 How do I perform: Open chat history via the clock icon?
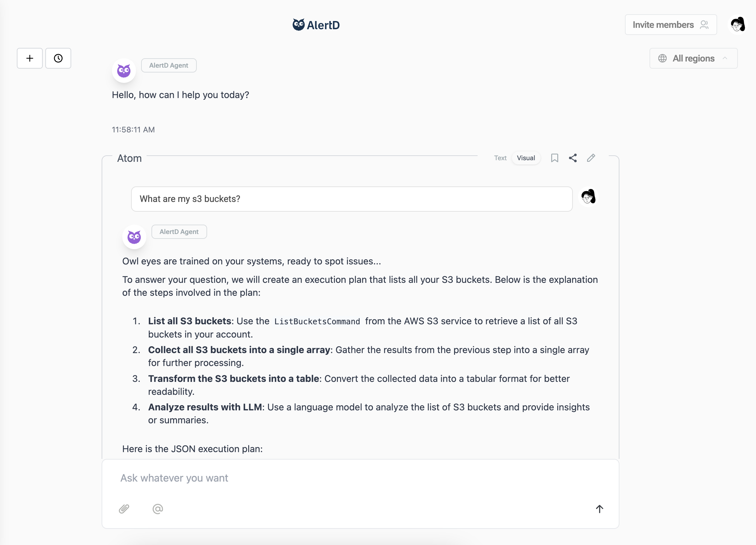58,58
